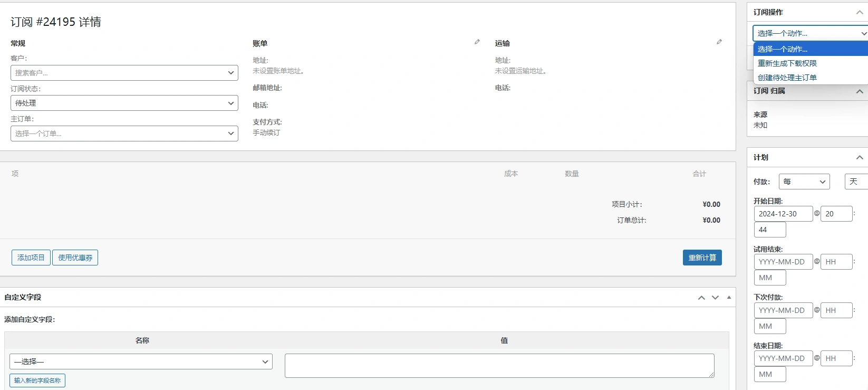The image size is (868, 390).
Task: Click the 成本 column header
Action: click(511, 174)
